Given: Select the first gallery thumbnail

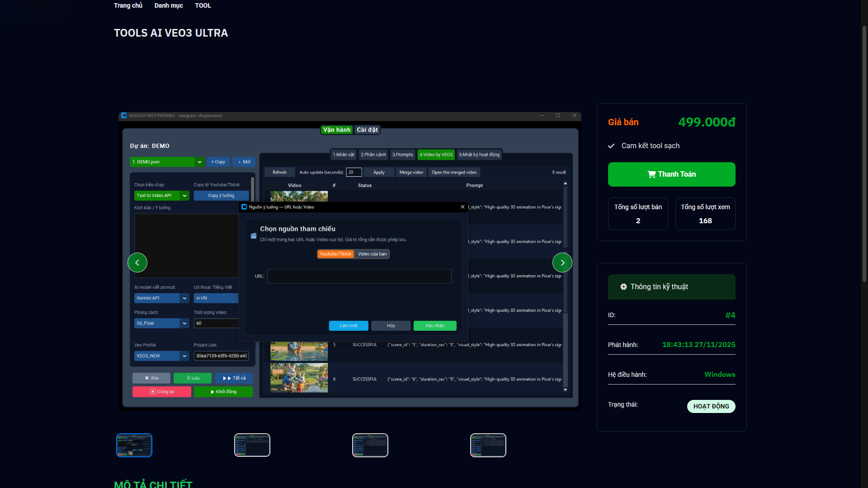Looking at the screenshot, I should point(134,445).
